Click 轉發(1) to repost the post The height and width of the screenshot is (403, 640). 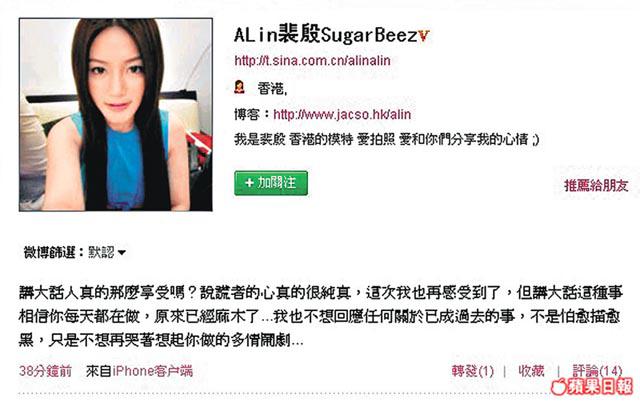[x=473, y=371]
